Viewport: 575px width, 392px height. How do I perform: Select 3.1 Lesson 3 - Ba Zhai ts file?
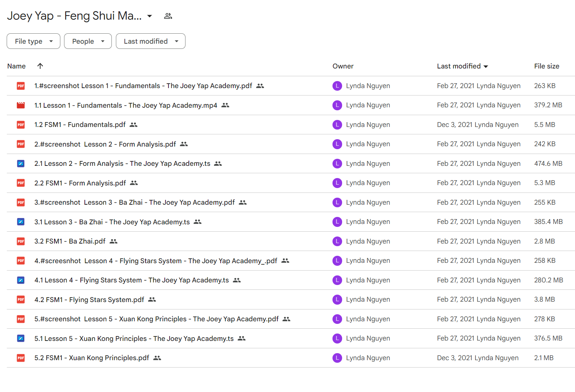click(x=112, y=222)
